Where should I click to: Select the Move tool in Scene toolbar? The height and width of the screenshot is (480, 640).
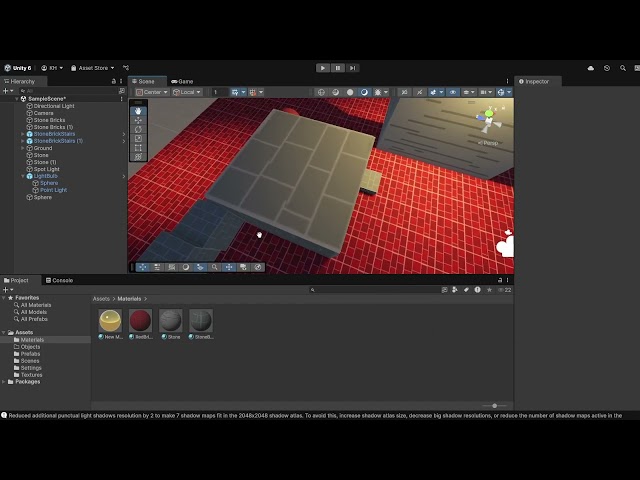point(138,120)
